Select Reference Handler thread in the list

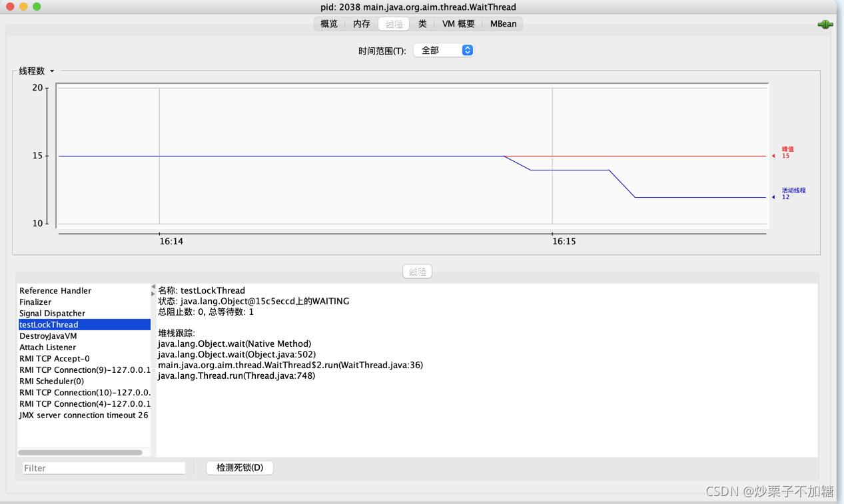(84, 291)
